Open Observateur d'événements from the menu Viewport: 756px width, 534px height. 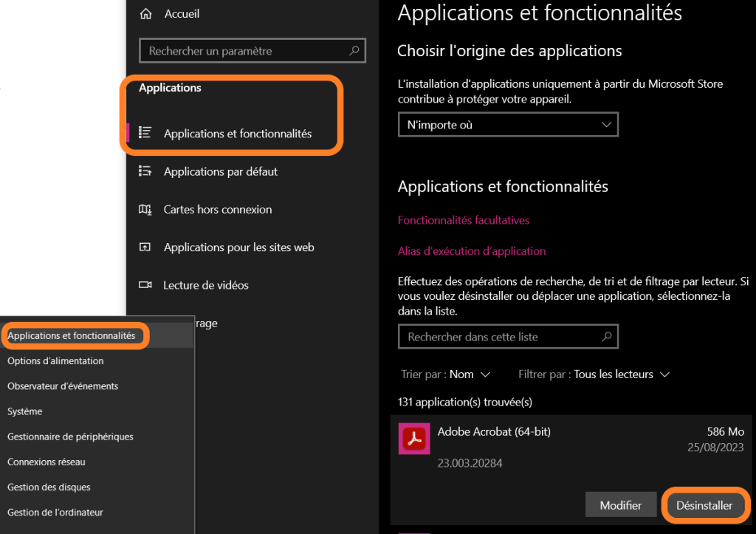(63, 386)
